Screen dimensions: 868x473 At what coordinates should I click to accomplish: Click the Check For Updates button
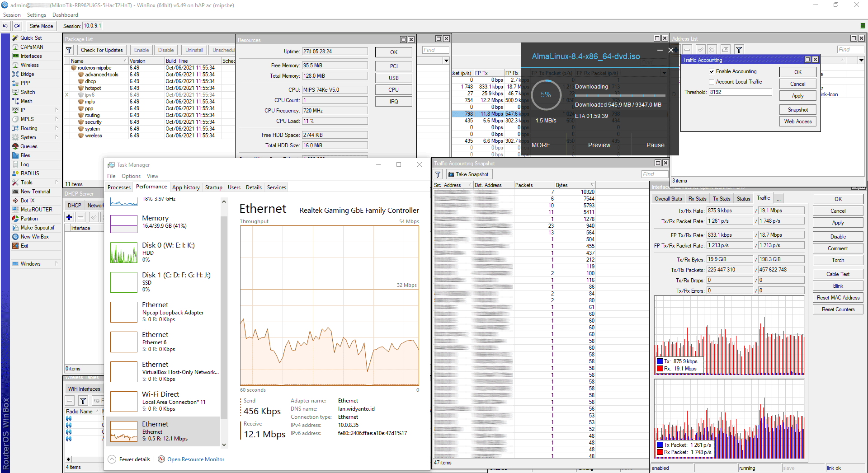(101, 50)
